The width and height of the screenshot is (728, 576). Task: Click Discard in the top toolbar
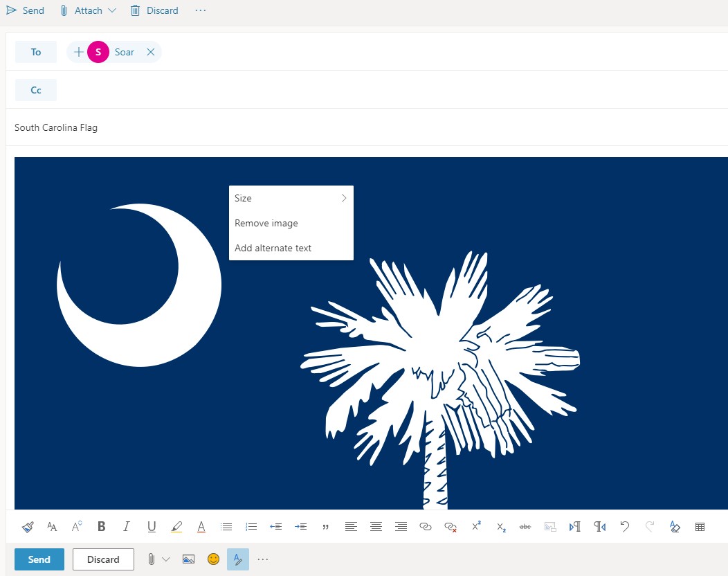point(154,10)
